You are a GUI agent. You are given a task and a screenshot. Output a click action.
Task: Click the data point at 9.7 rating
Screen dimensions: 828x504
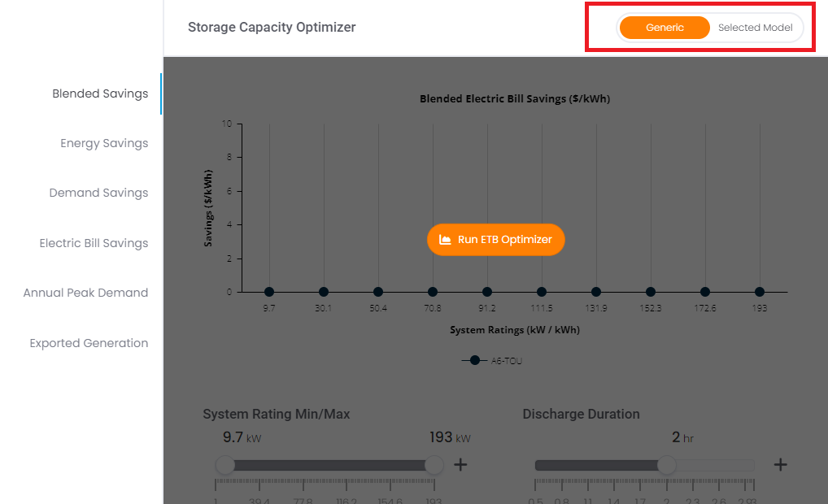coord(269,292)
